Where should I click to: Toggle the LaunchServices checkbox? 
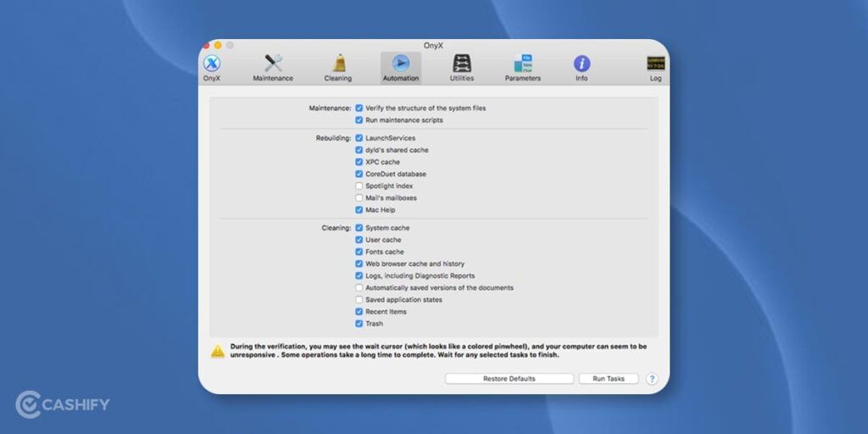359,138
